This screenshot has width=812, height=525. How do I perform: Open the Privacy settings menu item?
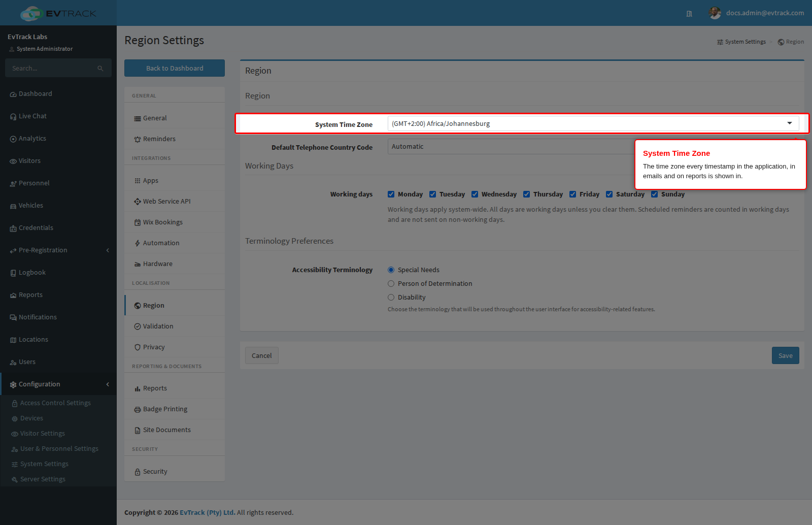(x=175, y=347)
